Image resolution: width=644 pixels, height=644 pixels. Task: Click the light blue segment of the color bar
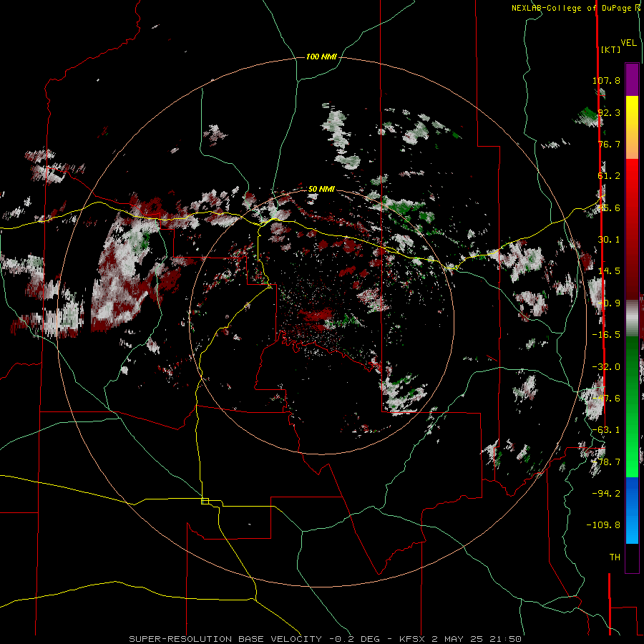pyautogui.click(x=632, y=510)
